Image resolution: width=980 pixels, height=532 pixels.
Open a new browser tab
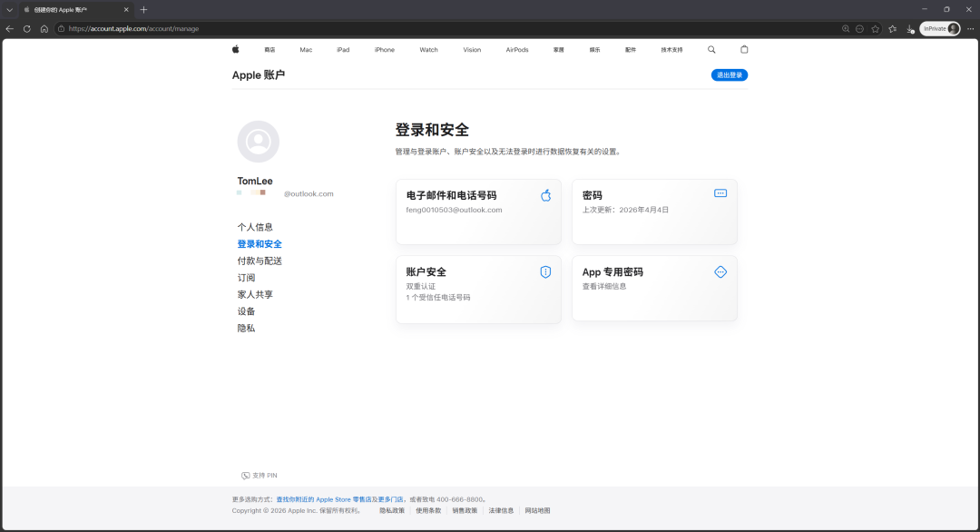[x=143, y=9]
